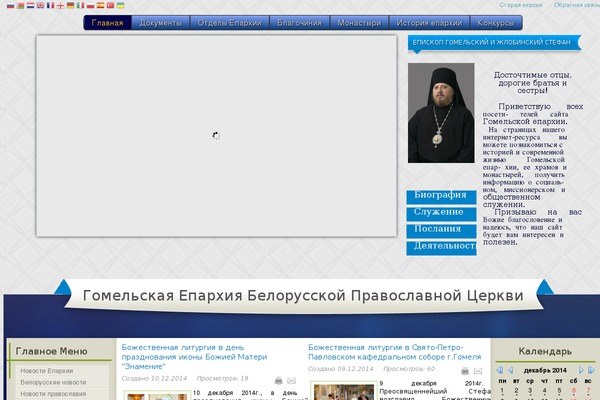Open article about Свято-Петро-Павловском cathedral liturgy

(x=395, y=352)
